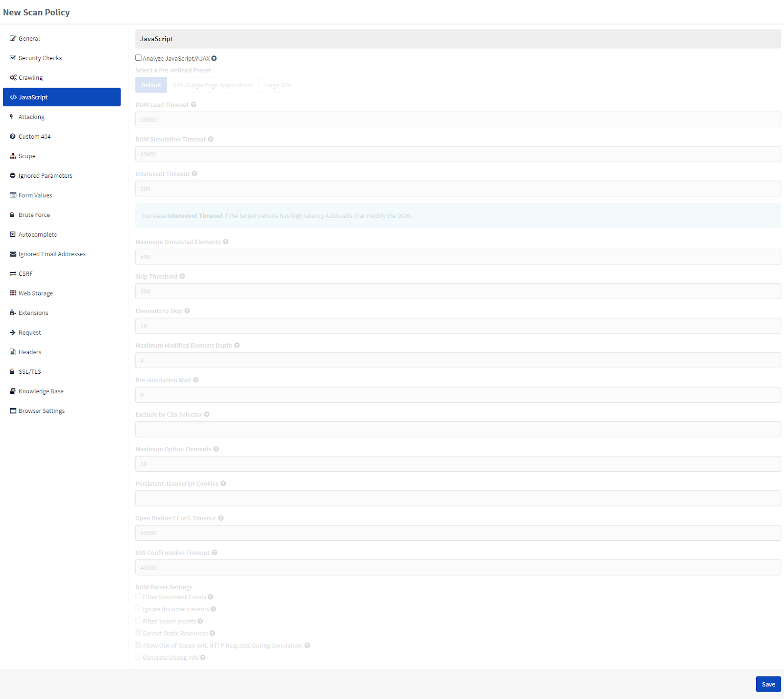Click the Extensions puzzle piece icon

[x=13, y=313]
